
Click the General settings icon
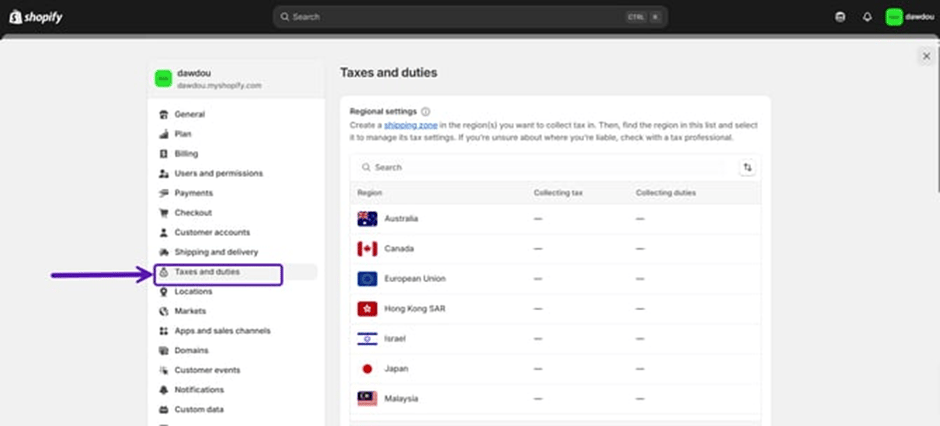point(164,114)
